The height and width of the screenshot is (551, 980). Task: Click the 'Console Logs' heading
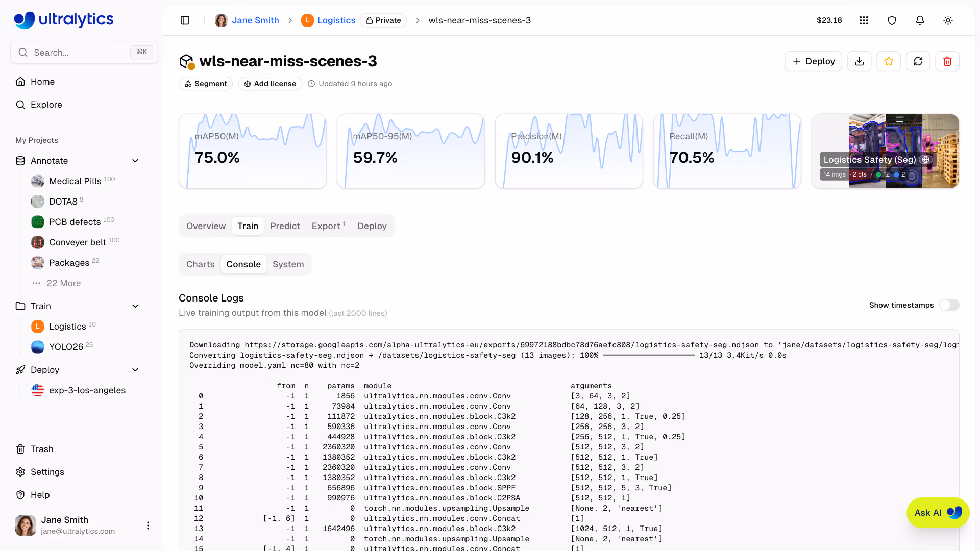211,298
